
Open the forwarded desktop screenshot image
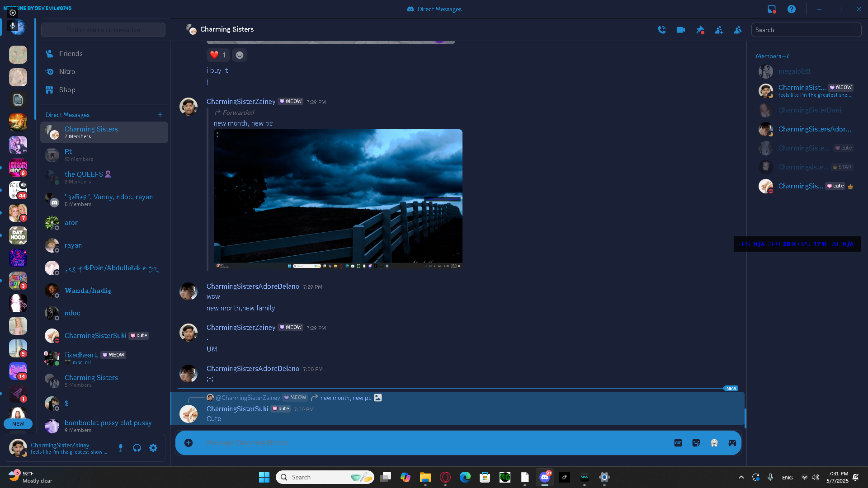click(x=338, y=199)
